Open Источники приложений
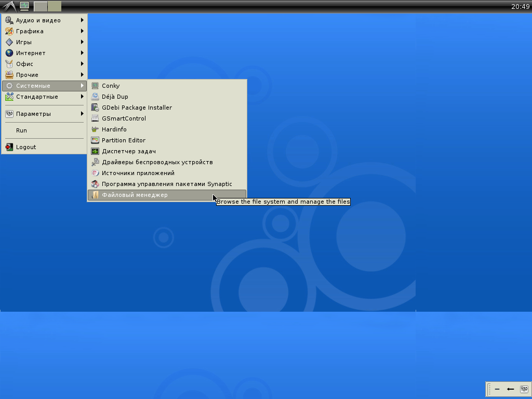The width and height of the screenshot is (532, 399). tap(167, 173)
